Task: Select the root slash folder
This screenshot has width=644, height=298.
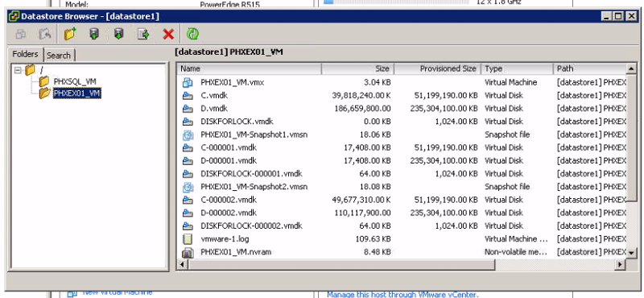Action: coord(42,70)
